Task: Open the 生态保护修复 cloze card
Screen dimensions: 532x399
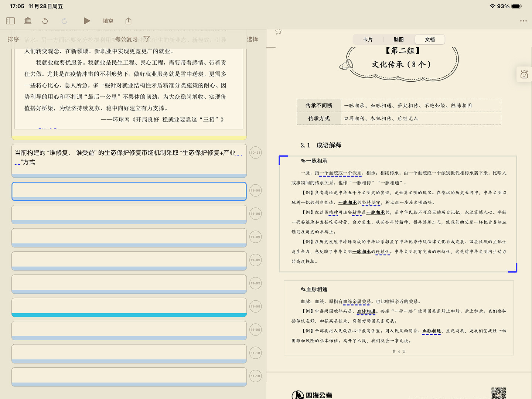Action: pos(129,160)
